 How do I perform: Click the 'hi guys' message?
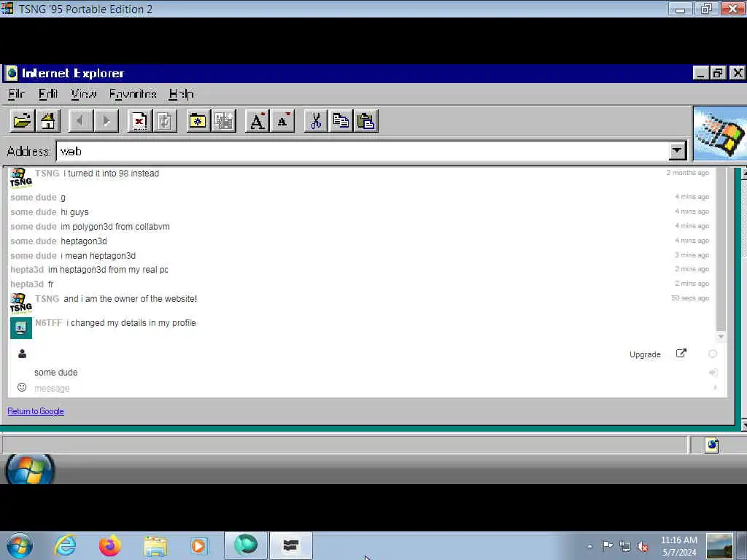point(74,212)
